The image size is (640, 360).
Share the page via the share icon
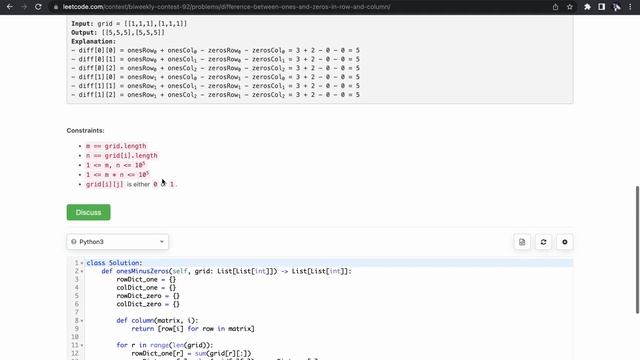point(555,7)
